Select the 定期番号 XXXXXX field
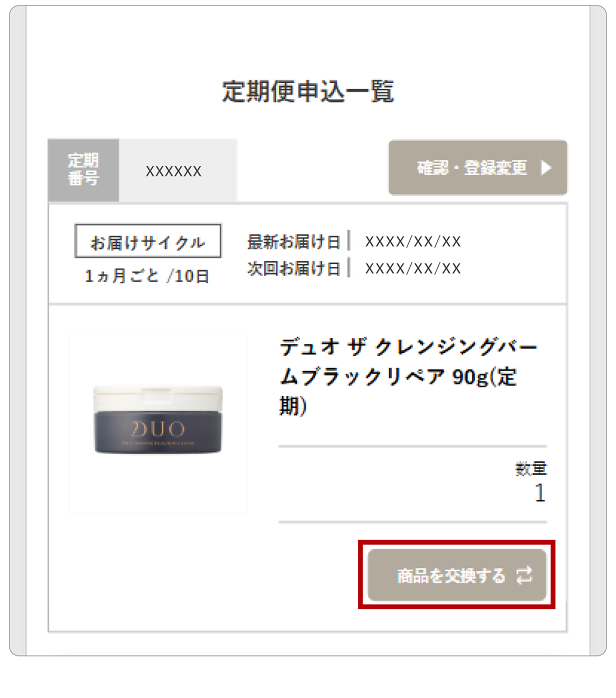This screenshot has width=616, height=698. pos(174,171)
